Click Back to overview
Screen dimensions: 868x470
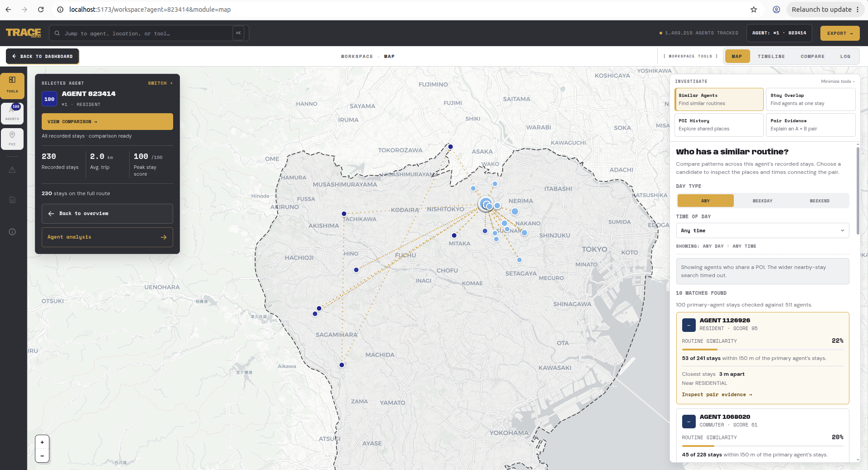pos(107,213)
